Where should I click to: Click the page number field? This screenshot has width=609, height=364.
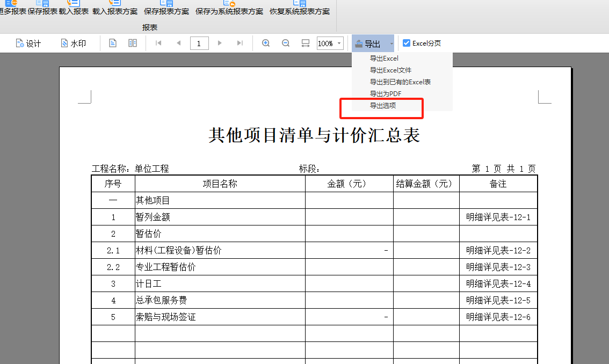[x=199, y=43]
